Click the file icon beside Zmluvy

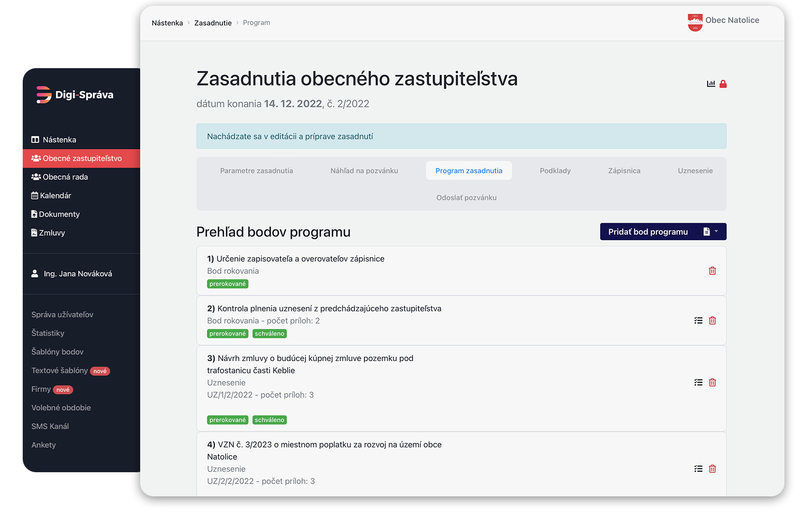tap(34, 232)
